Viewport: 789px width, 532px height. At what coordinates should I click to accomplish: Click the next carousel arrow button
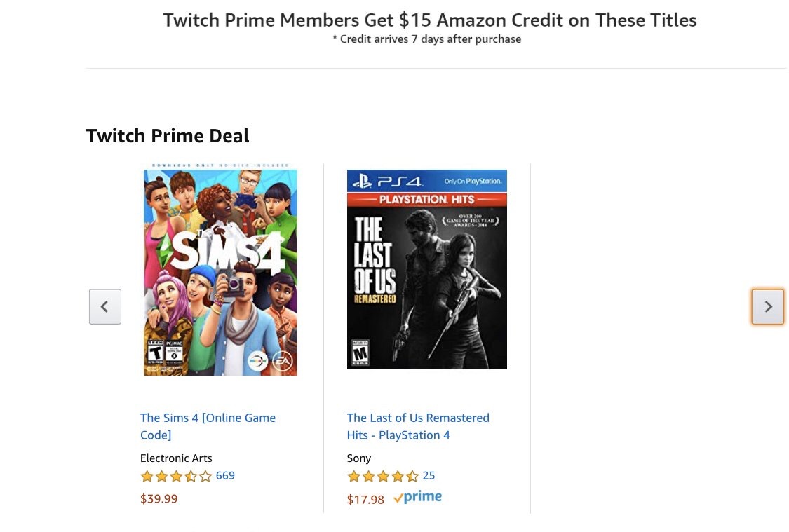[x=768, y=306]
